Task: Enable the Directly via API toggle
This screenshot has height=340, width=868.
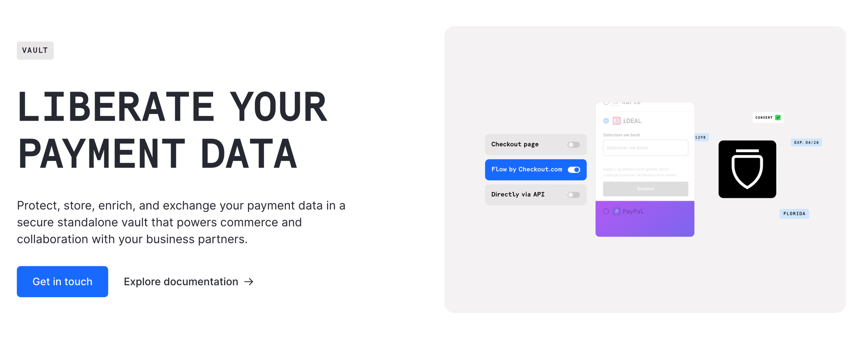Action: [573, 195]
